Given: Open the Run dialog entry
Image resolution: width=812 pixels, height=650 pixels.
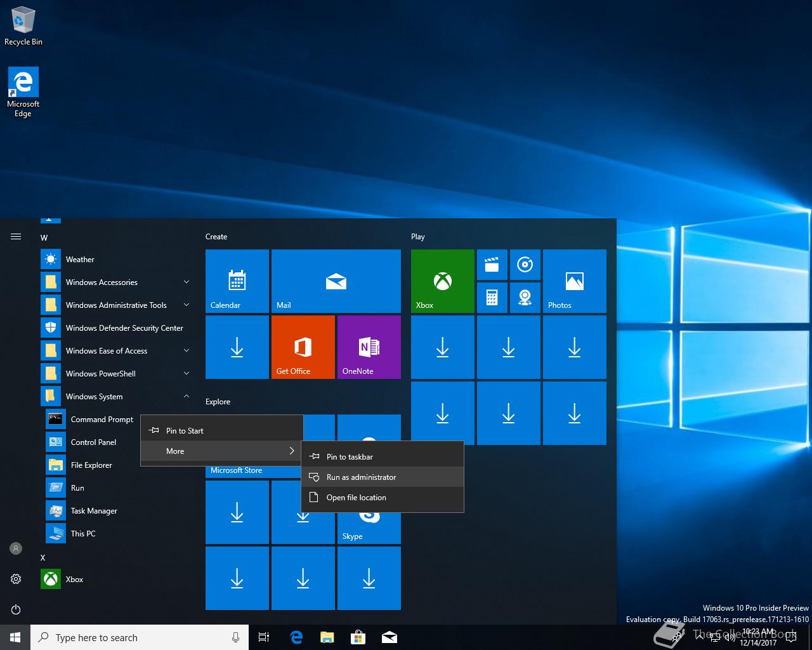Looking at the screenshot, I should click(x=117, y=488).
